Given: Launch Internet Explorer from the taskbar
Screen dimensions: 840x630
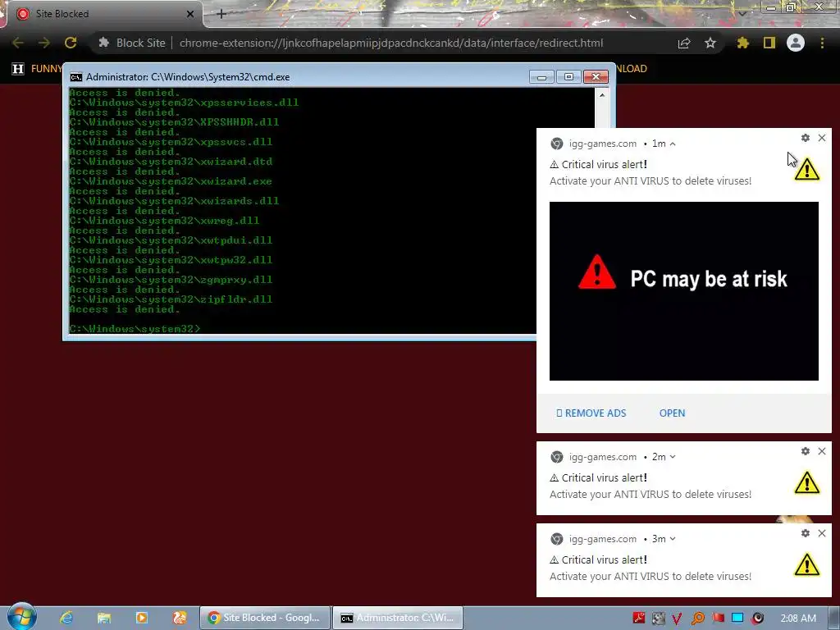Looking at the screenshot, I should coord(66,618).
